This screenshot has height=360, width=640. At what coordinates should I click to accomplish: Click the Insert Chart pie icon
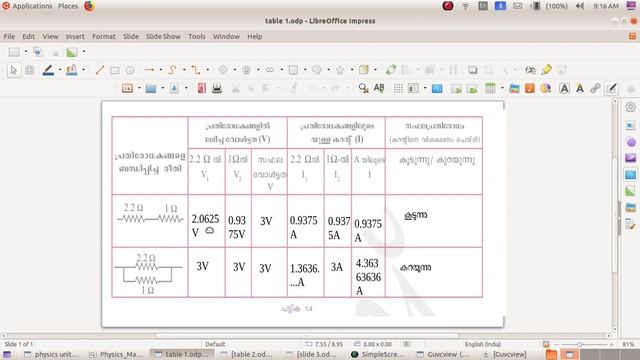pos(545,88)
